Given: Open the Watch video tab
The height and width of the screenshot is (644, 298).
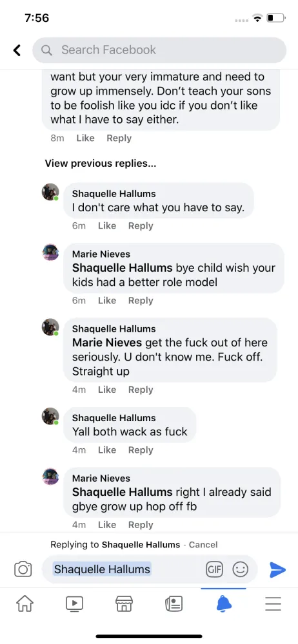Looking at the screenshot, I should click(75, 603).
